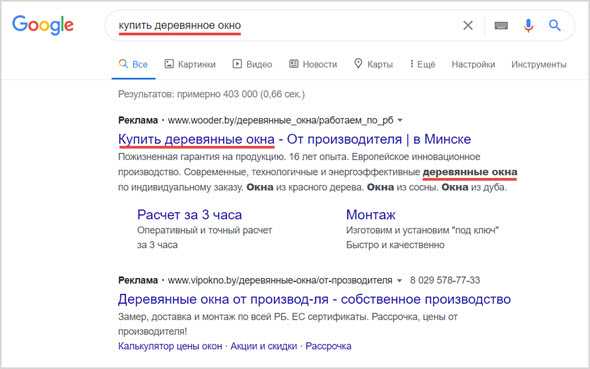Switch to Видео results tab

pos(252,64)
